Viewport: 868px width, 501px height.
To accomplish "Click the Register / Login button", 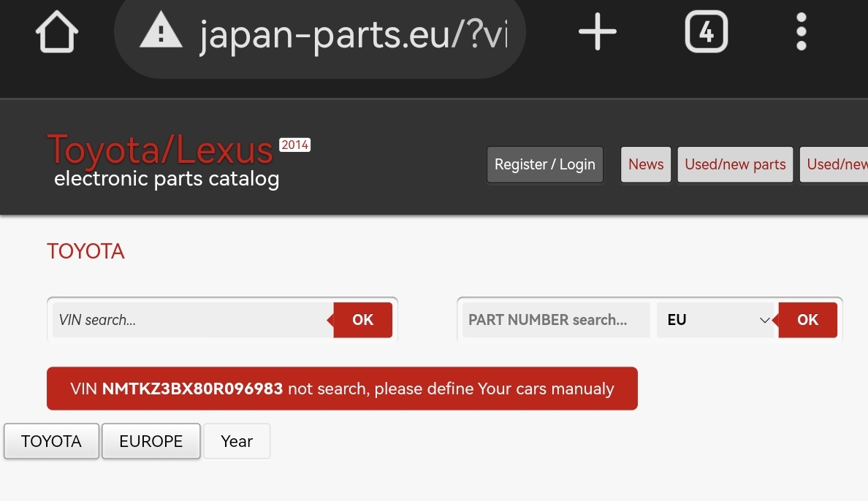I will click(x=545, y=164).
